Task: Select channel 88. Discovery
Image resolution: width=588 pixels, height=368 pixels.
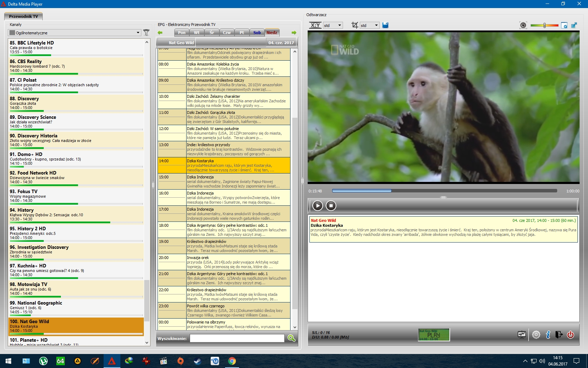Action: point(76,103)
